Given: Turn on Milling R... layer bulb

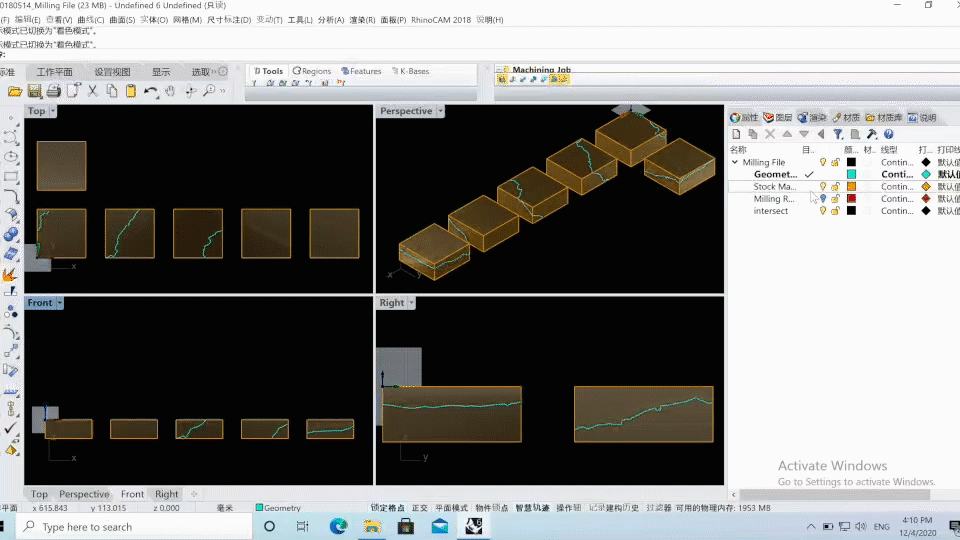Looking at the screenshot, I should pos(823,198).
